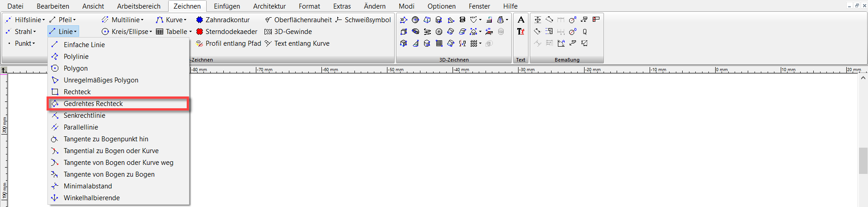Image resolution: width=868 pixels, height=207 pixels.
Task: Collapse the open Linie dropdown button
Action: pyautogui.click(x=63, y=31)
